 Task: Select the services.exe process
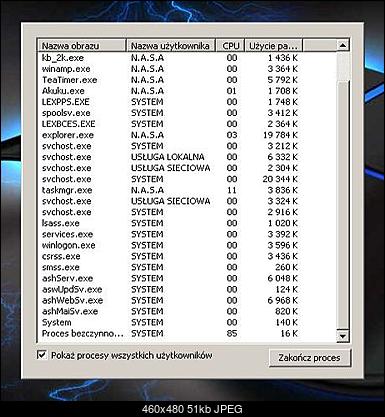point(170,234)
